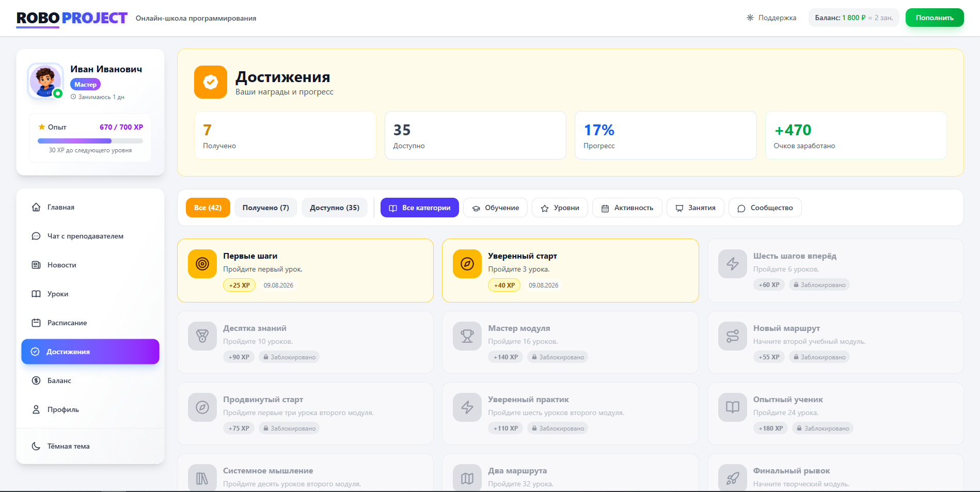
Task: Click the books icon on Системное мышление card
Action: pos(202,478)
